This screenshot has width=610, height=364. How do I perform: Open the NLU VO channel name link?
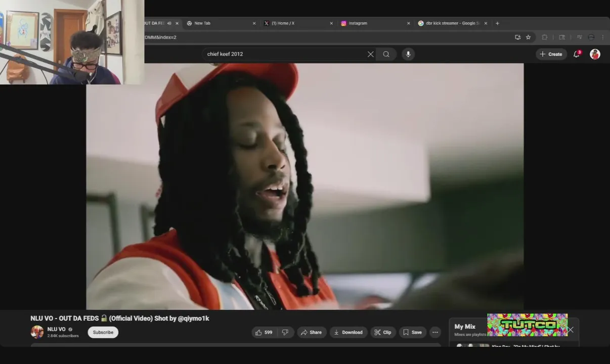pos(56,329)
